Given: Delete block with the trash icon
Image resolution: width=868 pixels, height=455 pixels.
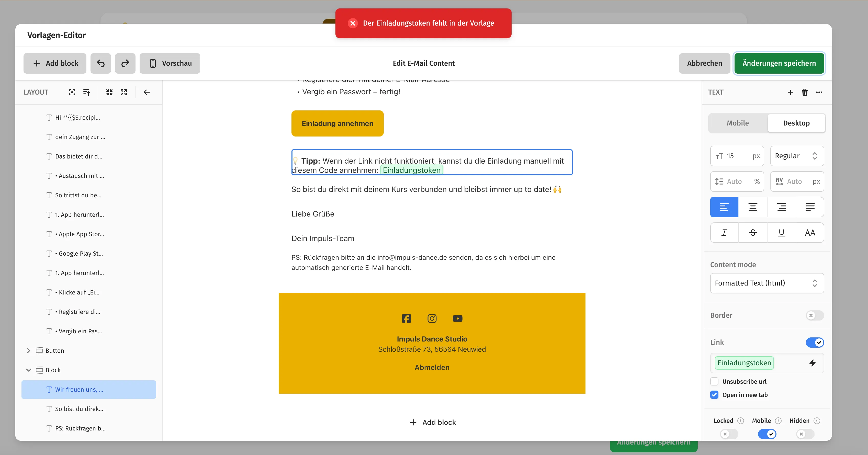Looking at the screenshot, I should pyautogui.click(x=805, y=92).
